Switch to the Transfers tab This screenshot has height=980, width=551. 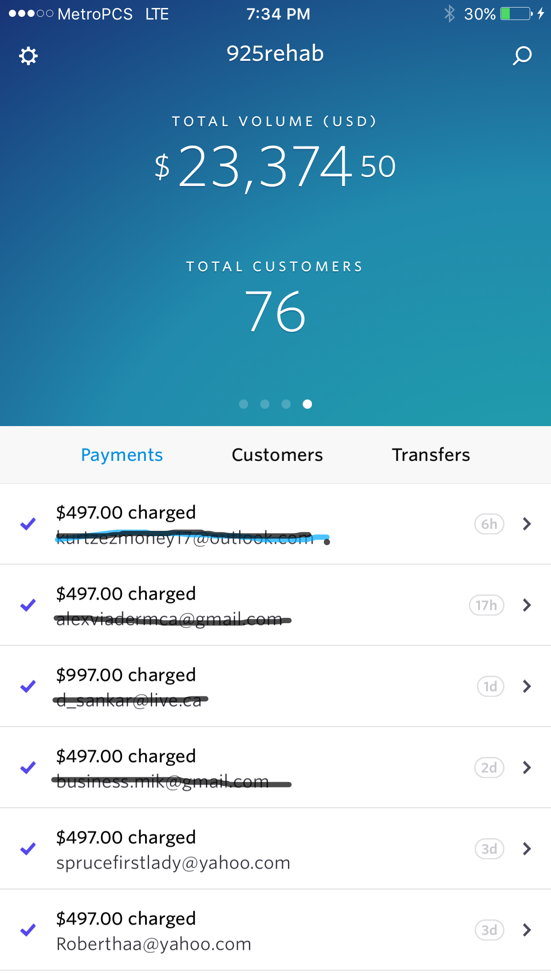431,455
